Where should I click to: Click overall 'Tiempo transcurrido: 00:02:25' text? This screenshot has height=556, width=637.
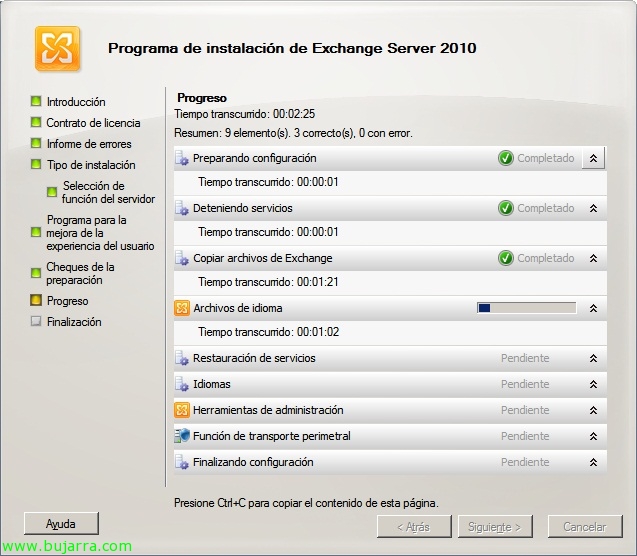point(245,114)
